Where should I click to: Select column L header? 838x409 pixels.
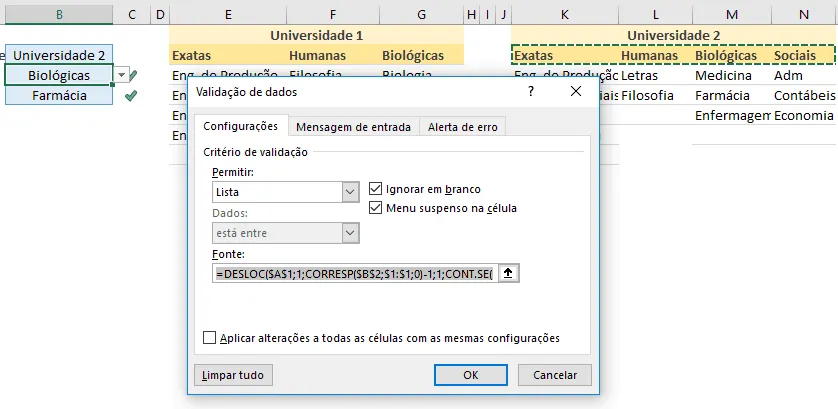click(656, 14)
